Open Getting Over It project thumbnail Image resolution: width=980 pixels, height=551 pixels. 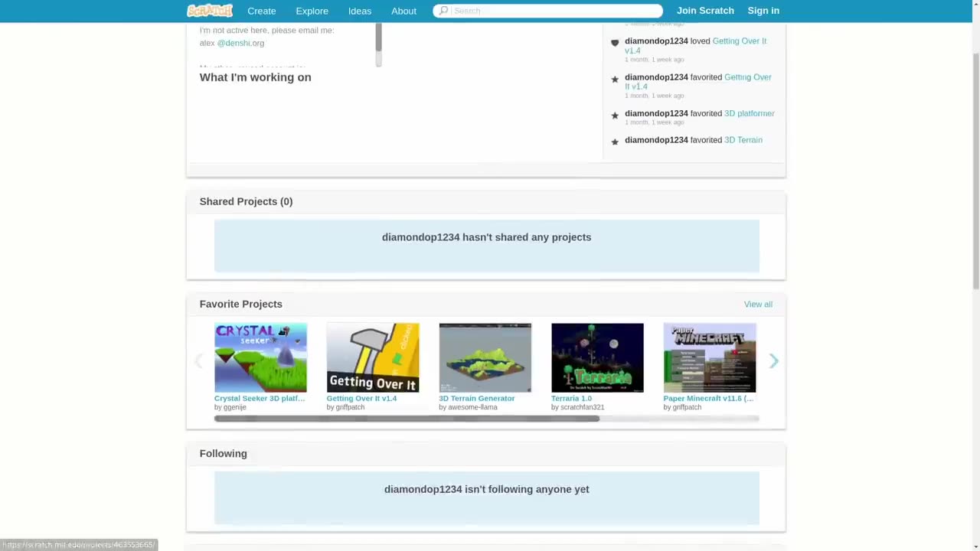point(373,357)
